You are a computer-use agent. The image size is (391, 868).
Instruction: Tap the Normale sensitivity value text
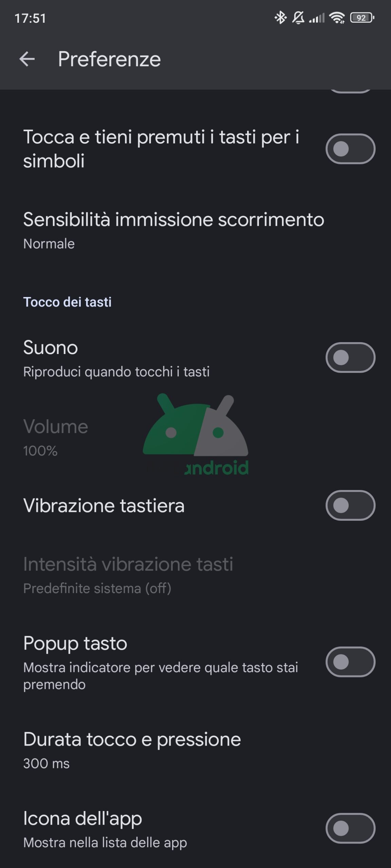pyautogui.click(x=49, y=244)
